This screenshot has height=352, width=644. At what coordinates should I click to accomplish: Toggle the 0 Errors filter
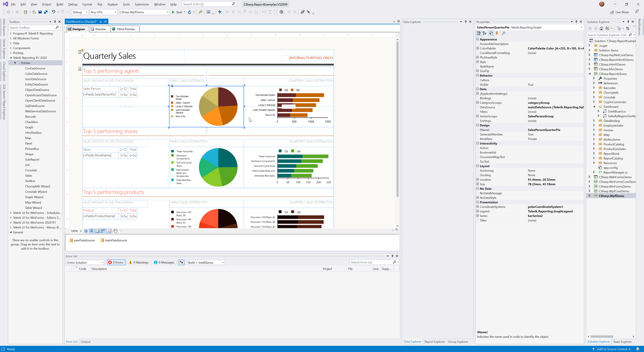(x=116, y=262)
